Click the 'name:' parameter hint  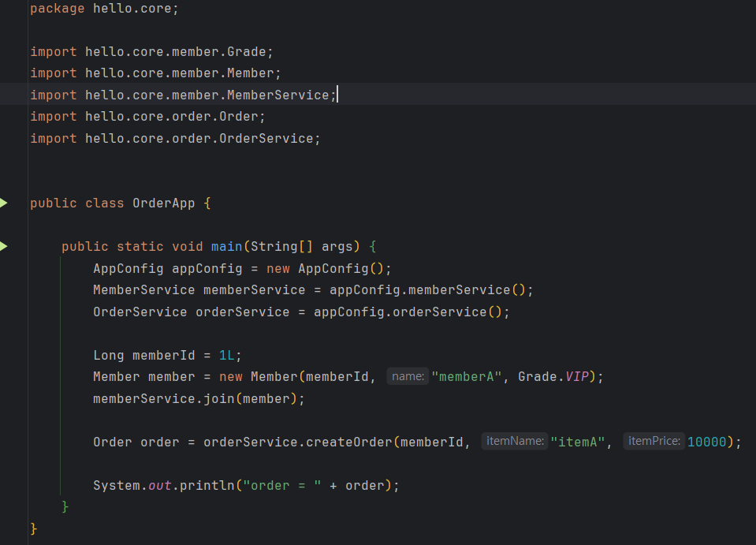click(408, 376)
